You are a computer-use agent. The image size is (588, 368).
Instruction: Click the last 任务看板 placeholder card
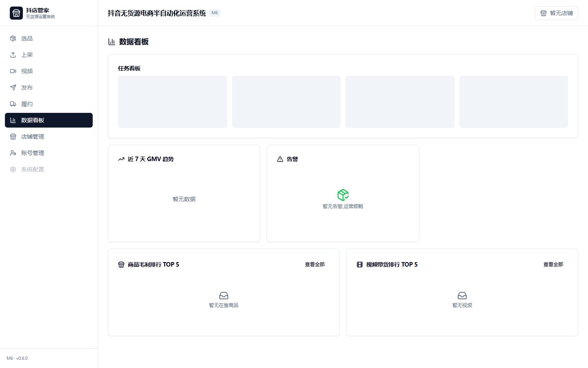pos(514,102)
